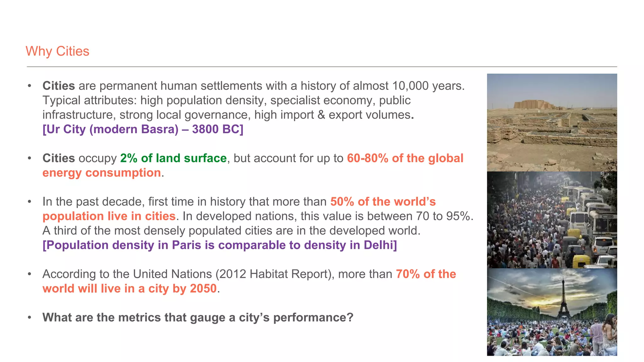The image size is (644, 362).
Task: Click the 'Why Cities' slide title
Action: [58, 51]
